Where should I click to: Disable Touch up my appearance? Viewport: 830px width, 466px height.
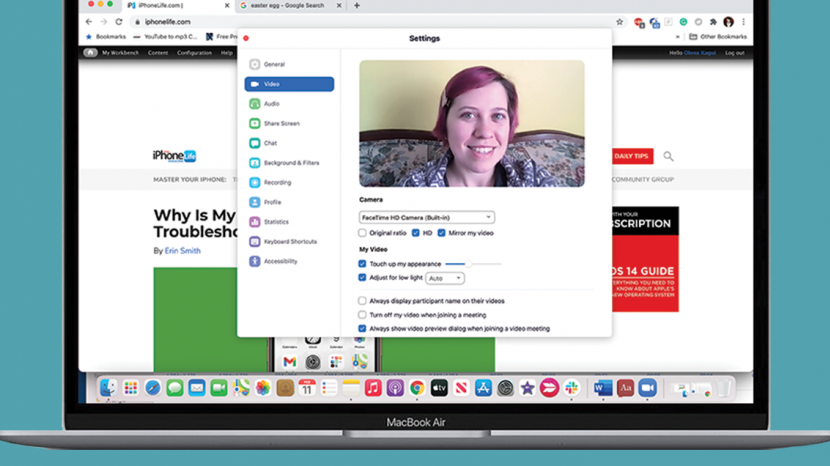362,264
